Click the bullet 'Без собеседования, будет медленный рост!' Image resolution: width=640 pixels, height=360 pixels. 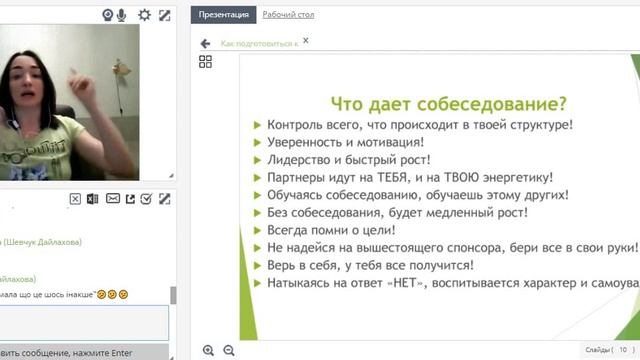tap(397, 213)
